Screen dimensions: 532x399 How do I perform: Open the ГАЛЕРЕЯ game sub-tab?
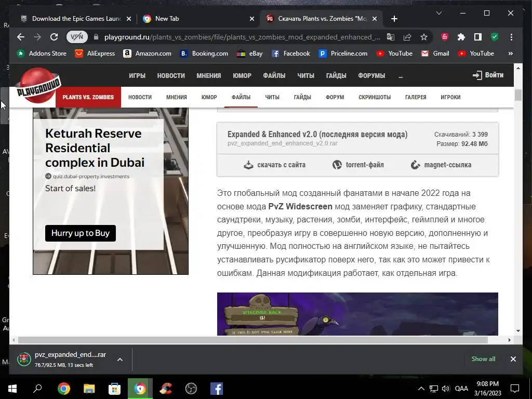416,97
